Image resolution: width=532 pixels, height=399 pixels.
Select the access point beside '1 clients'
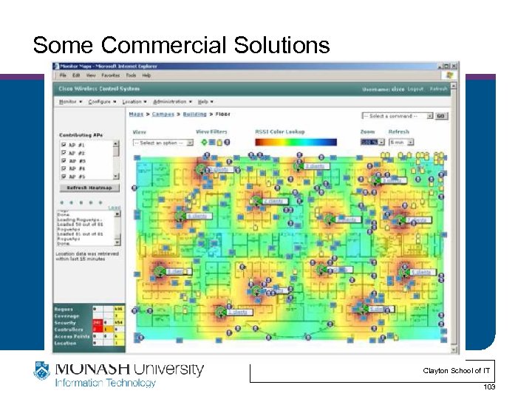(221, 312)
